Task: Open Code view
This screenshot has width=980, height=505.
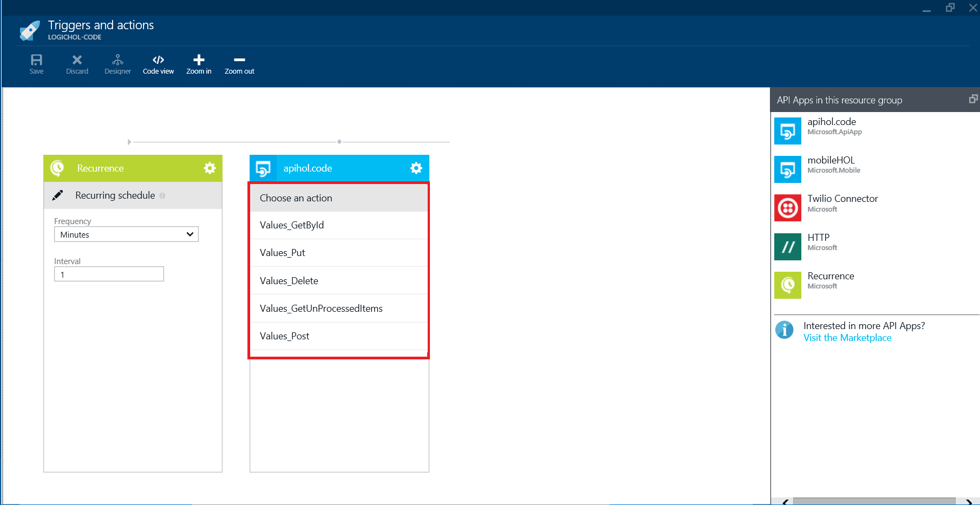Action: point(158,64)
